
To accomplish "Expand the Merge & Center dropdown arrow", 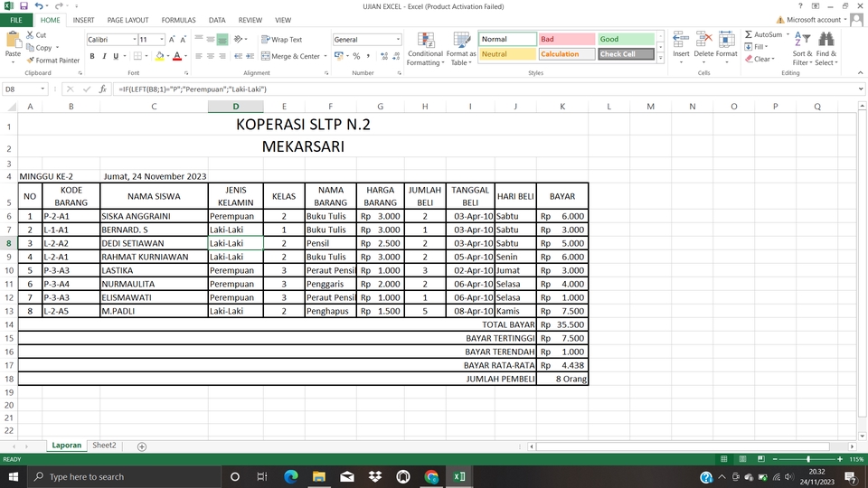I will pyautogui.click(x=325, y=56).
